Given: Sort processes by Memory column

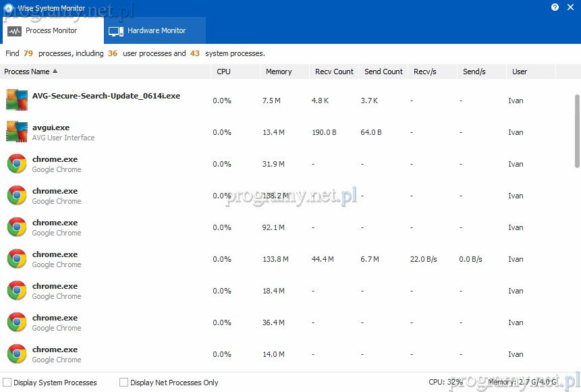Looking at the screenshot, I should (279, 72).
